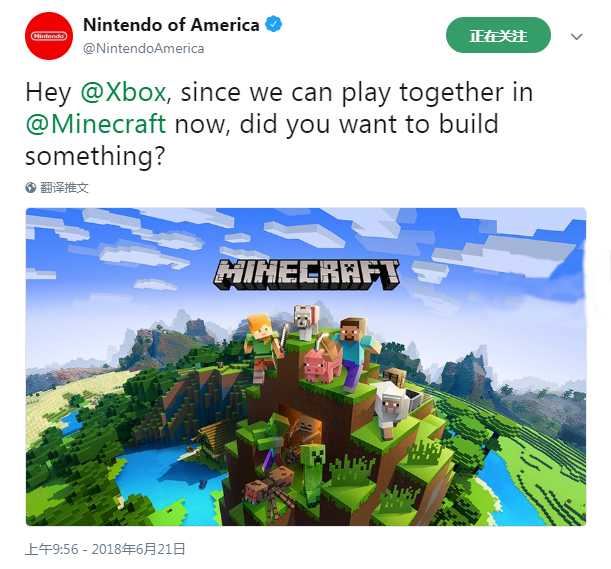Open the @Xbox mention link
This screenshot has width=611, height=569.
point(124,93)
